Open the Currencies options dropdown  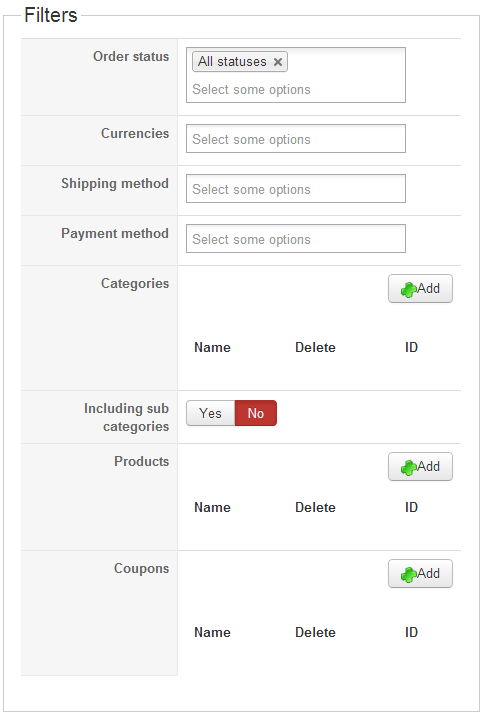coord(296,139)
